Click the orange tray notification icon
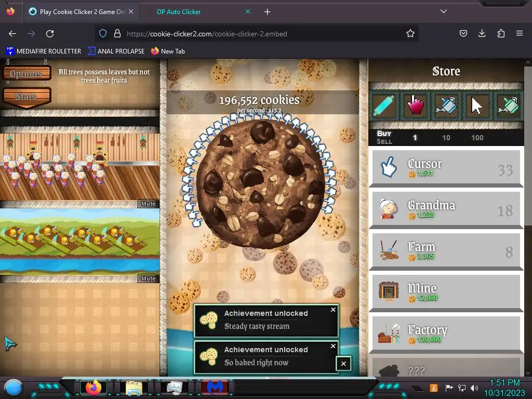532x399 pixels. click(x=434, y=388)
